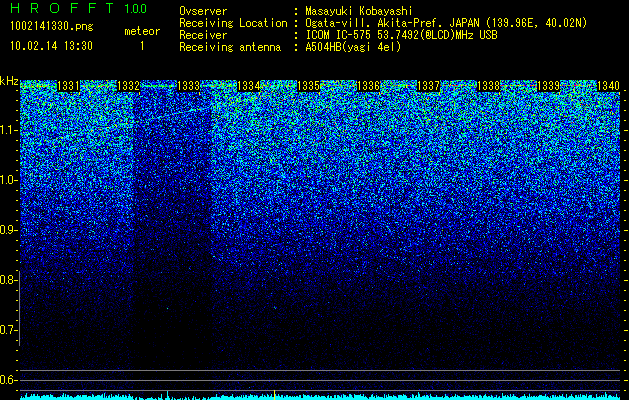
Task: Click the meteor count label
Action: 142,31
